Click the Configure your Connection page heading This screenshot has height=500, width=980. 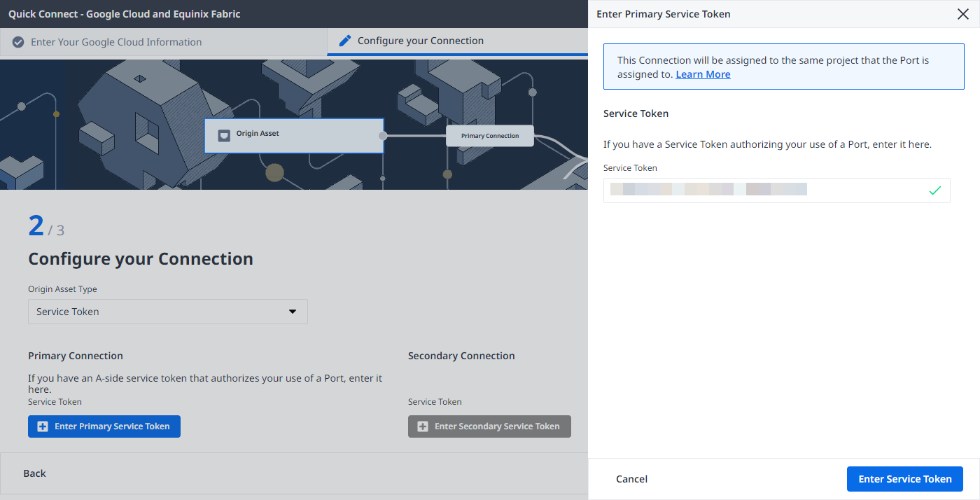(x=141, y=259)
